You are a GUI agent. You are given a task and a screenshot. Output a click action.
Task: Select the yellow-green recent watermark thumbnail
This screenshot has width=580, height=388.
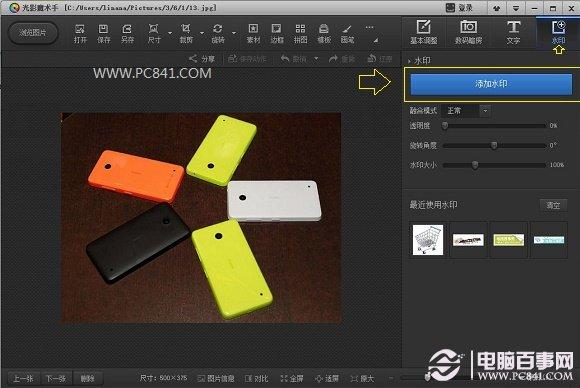click(509, 240)
